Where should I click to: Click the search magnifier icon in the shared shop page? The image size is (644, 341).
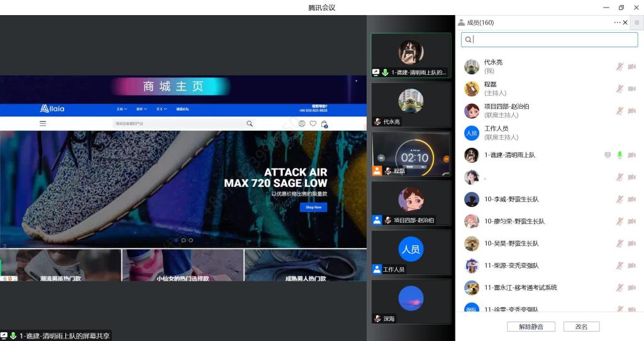[249, 123]
